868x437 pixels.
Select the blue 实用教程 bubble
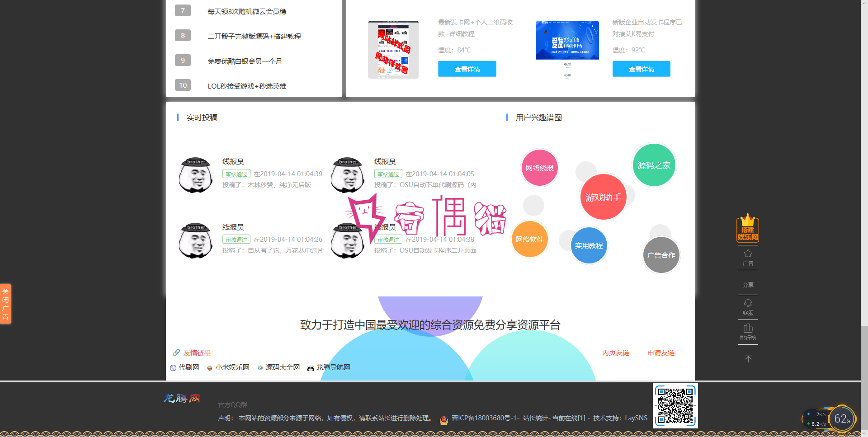[x=589, y=245]
